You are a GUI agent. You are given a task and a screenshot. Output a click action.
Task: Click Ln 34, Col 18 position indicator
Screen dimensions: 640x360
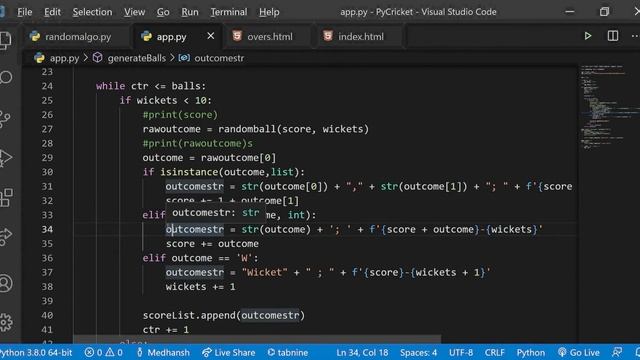[x=362, y=352]
